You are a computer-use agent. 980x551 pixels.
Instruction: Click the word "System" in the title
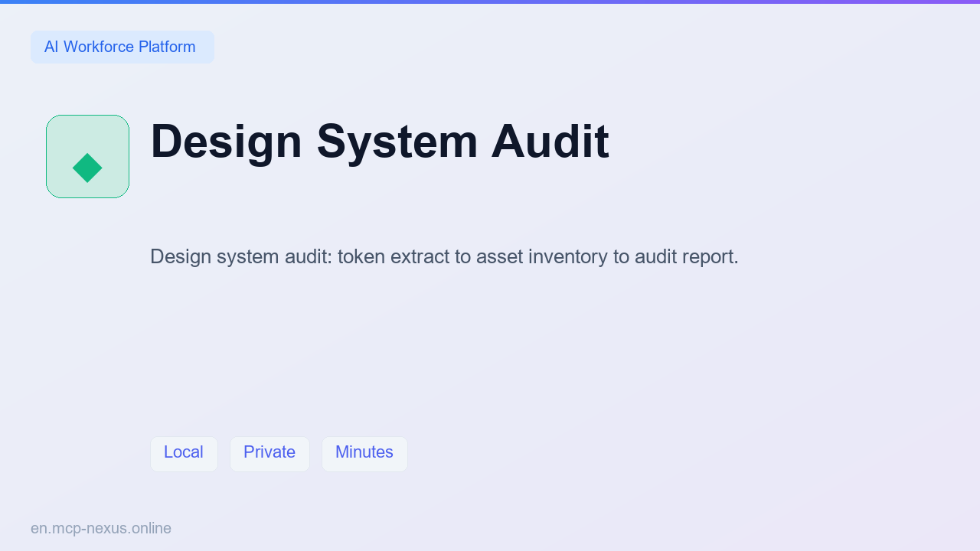tap(397, 142)
